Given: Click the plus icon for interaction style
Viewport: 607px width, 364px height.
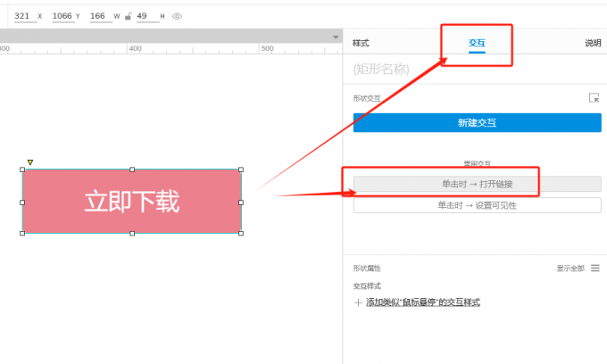Looking at the screenshot, I should (x=358, y=302).
